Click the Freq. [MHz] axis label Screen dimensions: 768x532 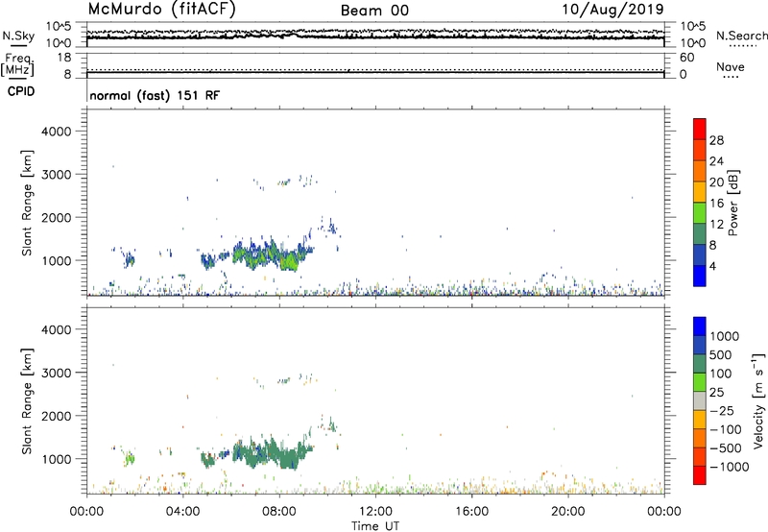17,64
